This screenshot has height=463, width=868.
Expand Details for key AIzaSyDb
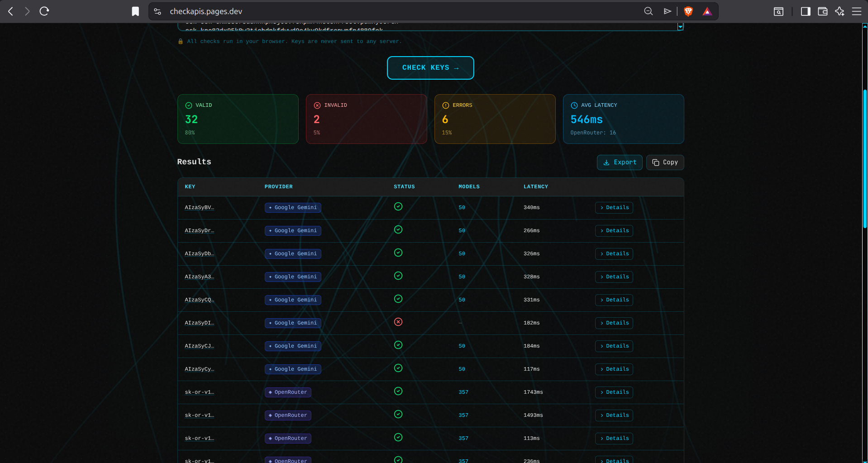click(614, 254)
